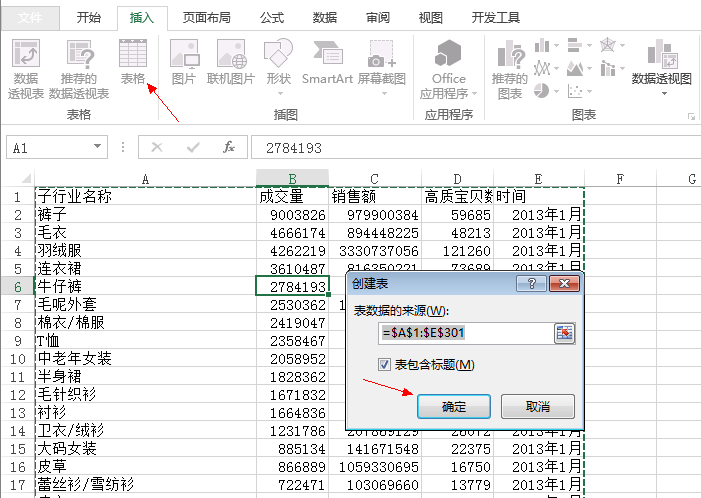701x498 pixels.
Task: Select cell containing 中老年女装
Action: [146, 358]
